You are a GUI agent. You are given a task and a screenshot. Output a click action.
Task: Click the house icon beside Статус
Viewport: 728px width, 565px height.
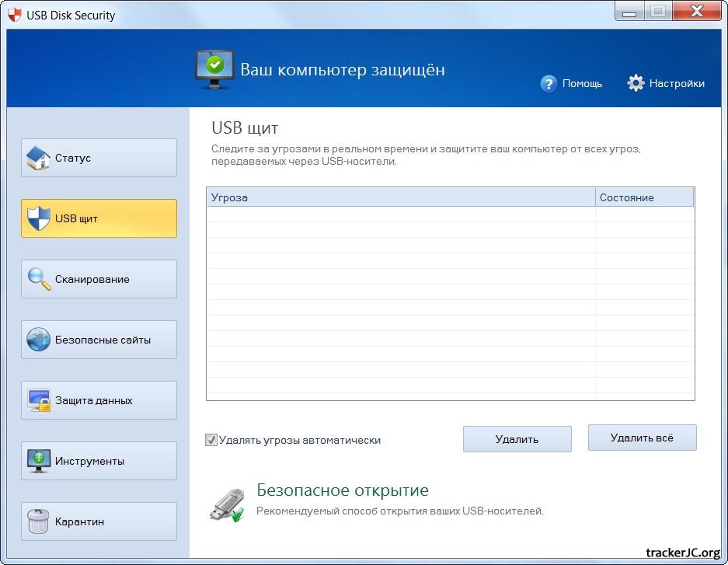(x=38, y=158)
